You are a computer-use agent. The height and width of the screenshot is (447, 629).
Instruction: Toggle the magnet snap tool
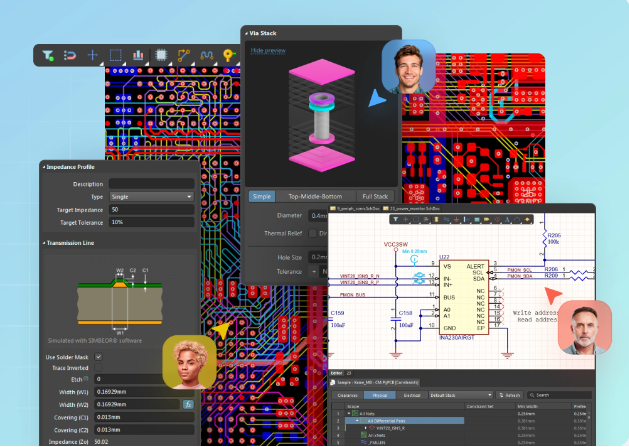[x=70, y=56]
